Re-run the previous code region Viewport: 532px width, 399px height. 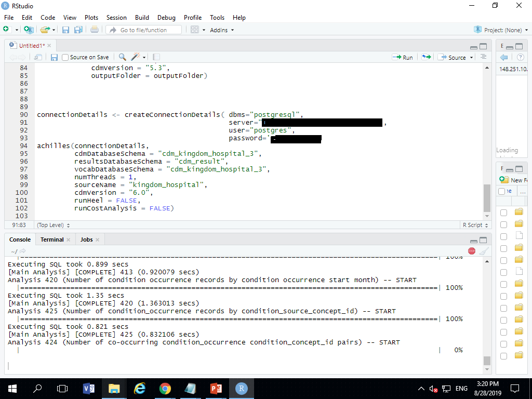click(x=427, y=57)
